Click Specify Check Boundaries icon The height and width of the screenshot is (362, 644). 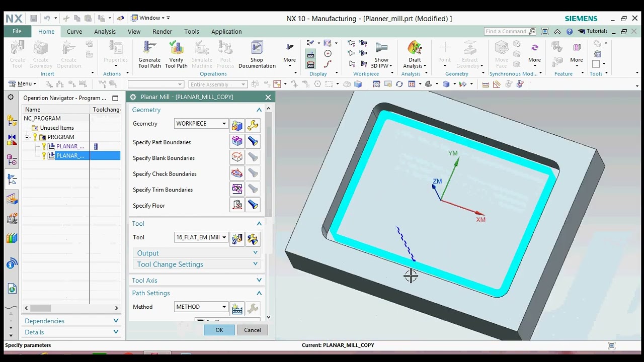coord(237,173)
